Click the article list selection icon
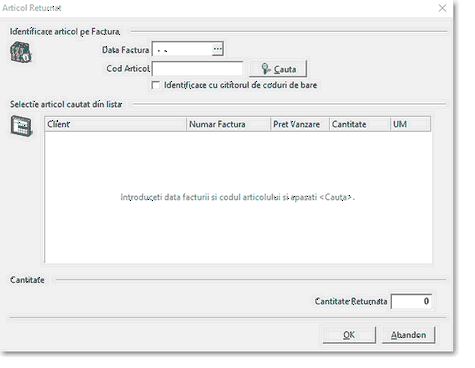Viewport: 475px width, 368px height. [21, 126]
